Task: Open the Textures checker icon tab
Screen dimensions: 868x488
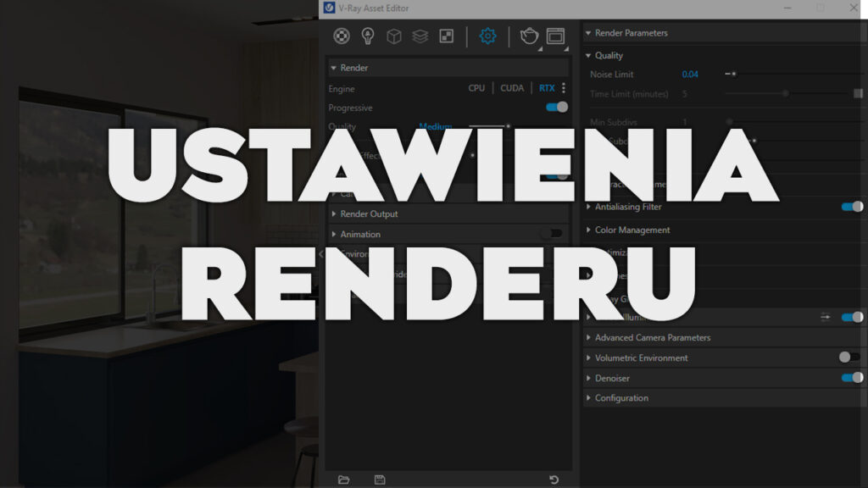Action: click(446, 36)
